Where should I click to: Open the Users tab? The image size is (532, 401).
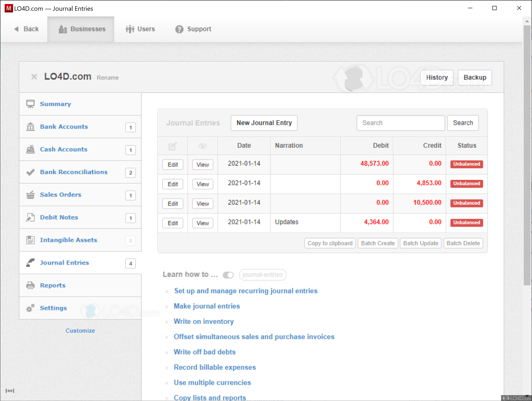(140, 29)
